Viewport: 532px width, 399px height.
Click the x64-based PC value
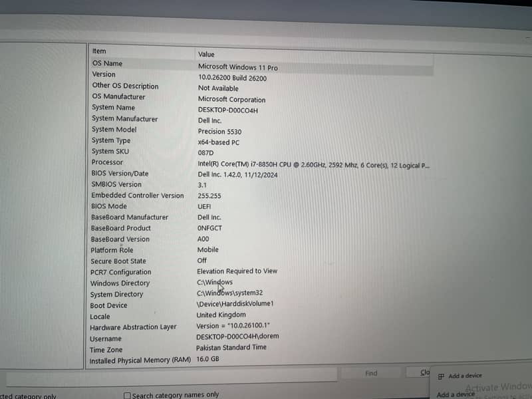[219, 142]
